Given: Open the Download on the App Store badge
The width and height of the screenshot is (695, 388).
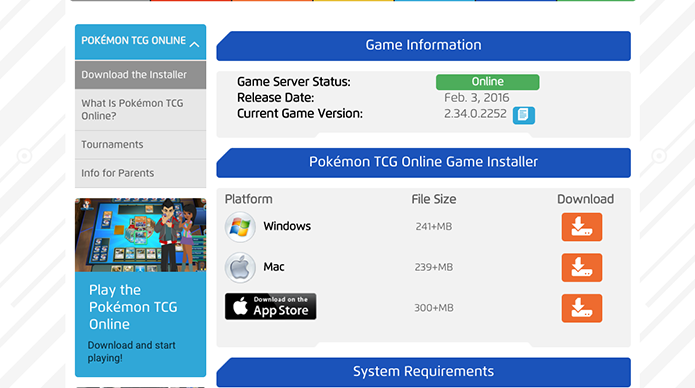Looking at the screenshot, I should (x=270, y=306).
